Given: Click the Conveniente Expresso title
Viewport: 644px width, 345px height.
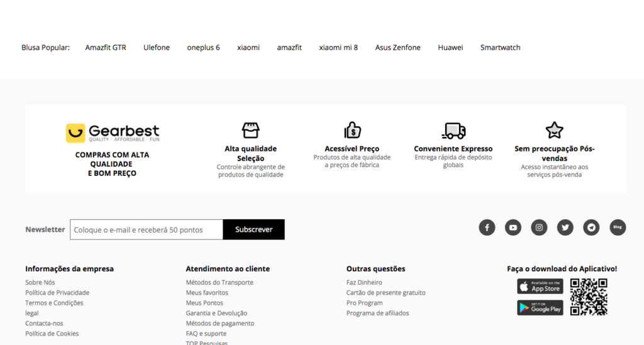Looking at the screenshot, I should coord(453,148).
